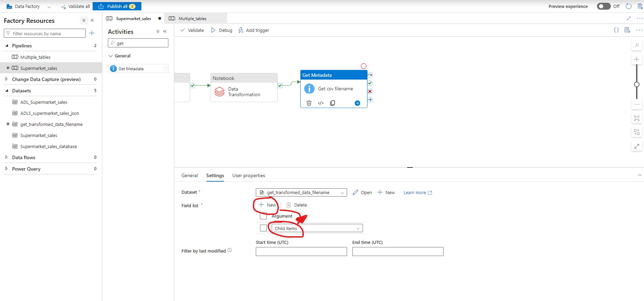Delete the Get Metadata activity via trash icon
Screen dimensions: 644x301
[309, 103]
